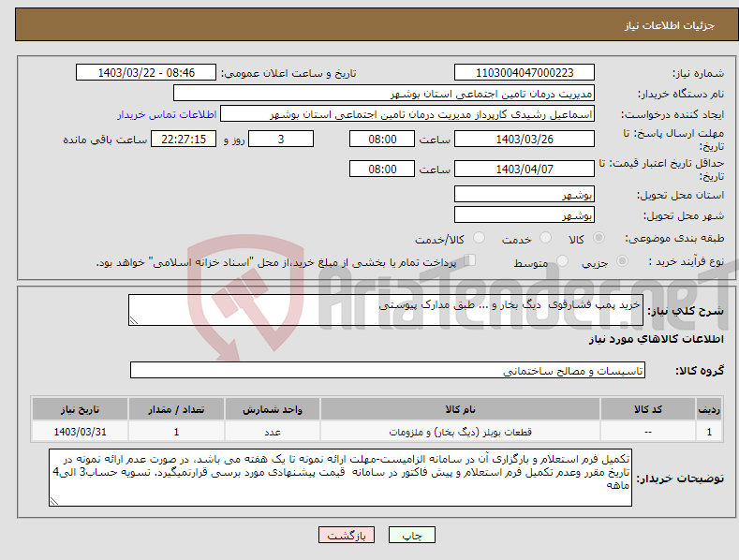The height and width of the screenshot is (560, 739).
Task: Click the unit cell عدد
Action: click(273, 432)
